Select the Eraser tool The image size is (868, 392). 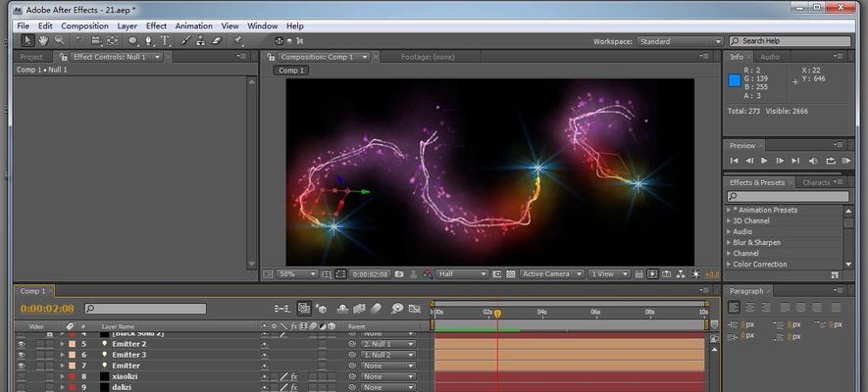pos(217,40)
